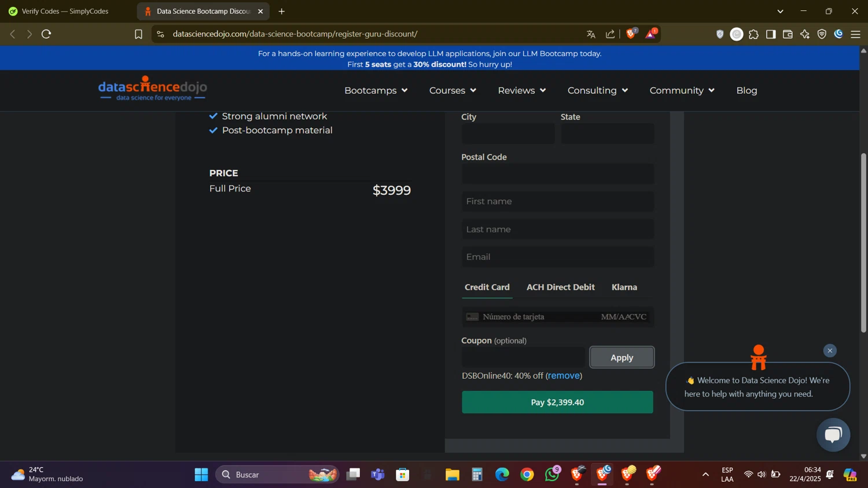The image size is (868, 488).
Task: Click the State input field
Action: point(607,134)
